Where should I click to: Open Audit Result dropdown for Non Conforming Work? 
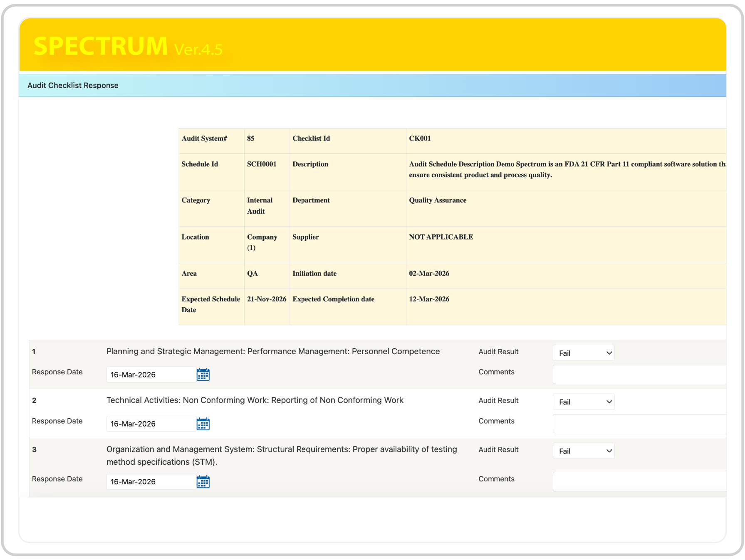point(583,402)
